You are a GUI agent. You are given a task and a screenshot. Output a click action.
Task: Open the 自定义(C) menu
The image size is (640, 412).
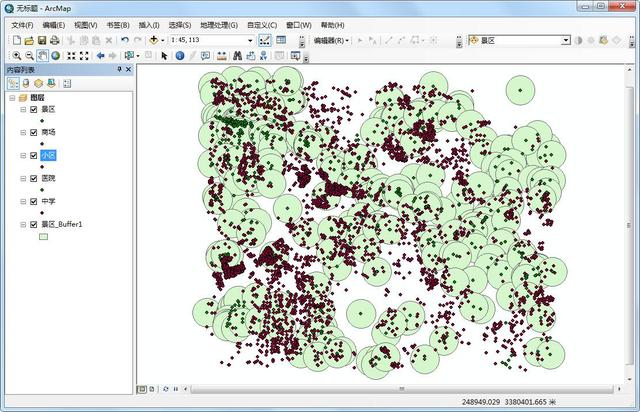point(262,25)
